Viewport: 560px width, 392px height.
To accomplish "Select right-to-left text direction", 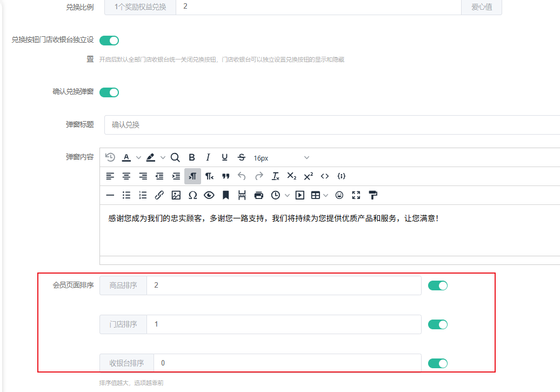I will [x=209, y=176].
